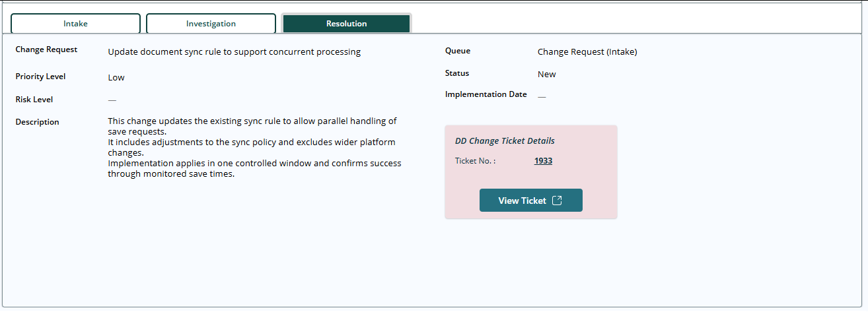
Task: Click the Change Request (Intake) queue value
Action: point(587,52)
